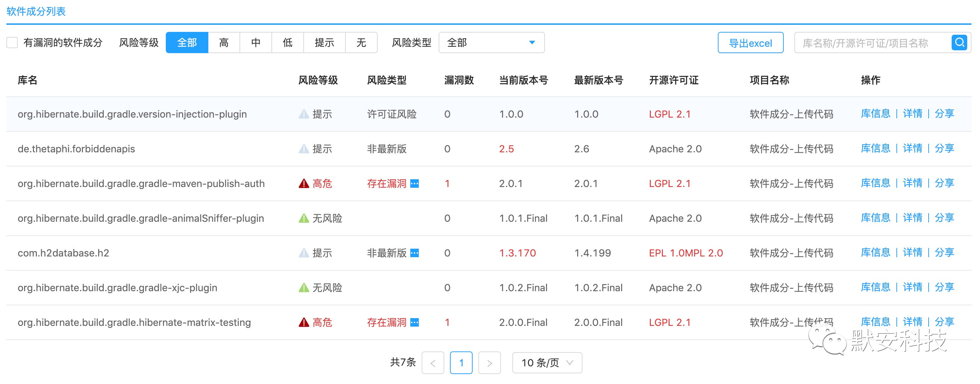Go to next page arrow
This screenshot has height=384, width=980.
point(489,363)
